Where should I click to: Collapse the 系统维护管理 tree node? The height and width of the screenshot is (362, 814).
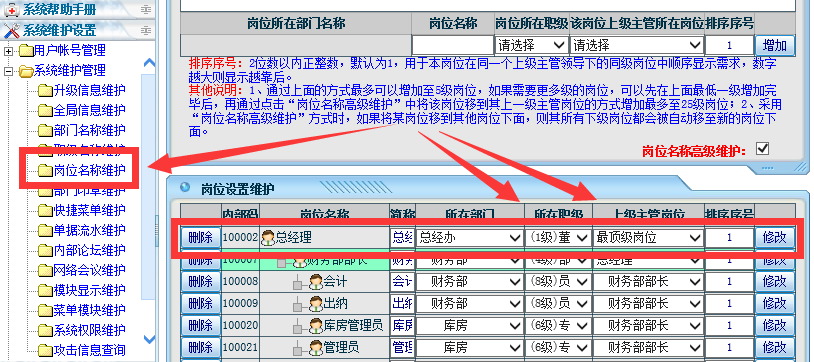point(8,71)
